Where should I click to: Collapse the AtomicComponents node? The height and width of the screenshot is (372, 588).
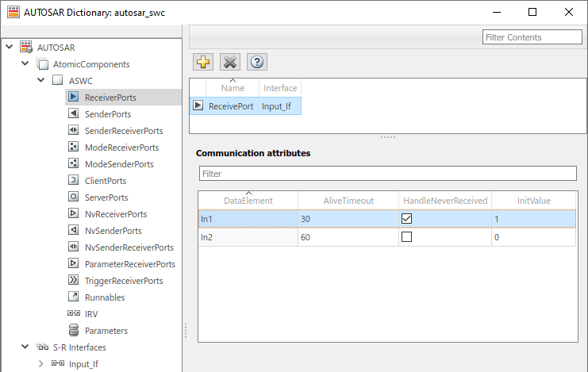coord(25,63)
